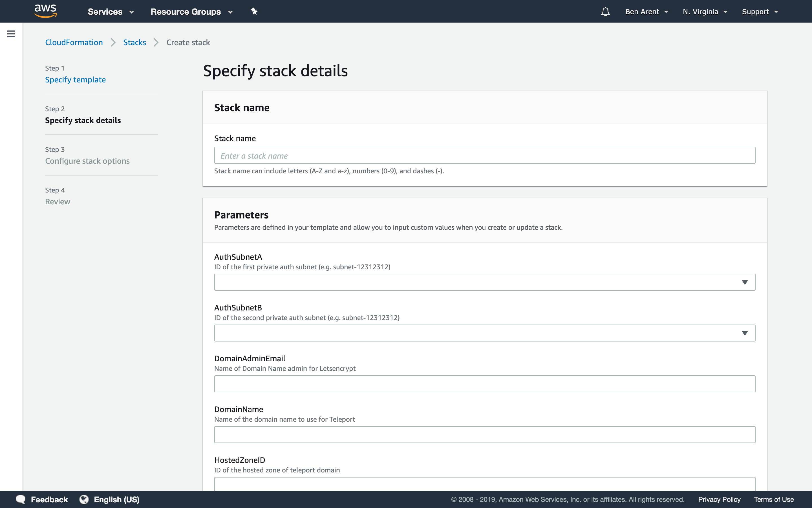Go to Stacks breadcrumb link
Screen dimensions: 812x508
(x=134, y=42)
